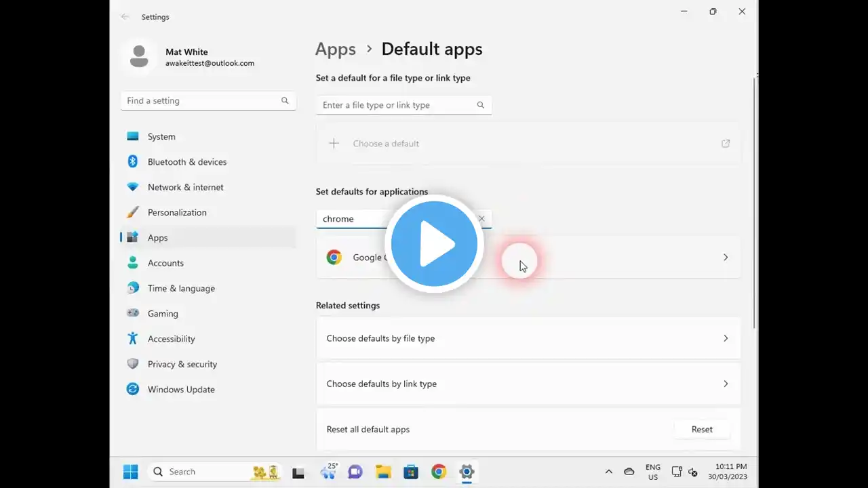This screenshot has height=488, width=868.
Task: Click the file type or link type field
Action: [x=397, y=105]
